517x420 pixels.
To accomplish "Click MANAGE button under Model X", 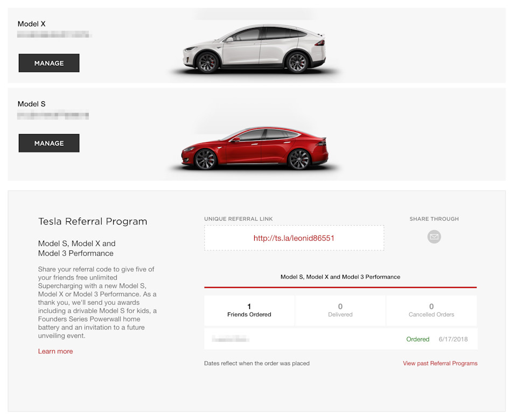I will [x=49, y=63].
